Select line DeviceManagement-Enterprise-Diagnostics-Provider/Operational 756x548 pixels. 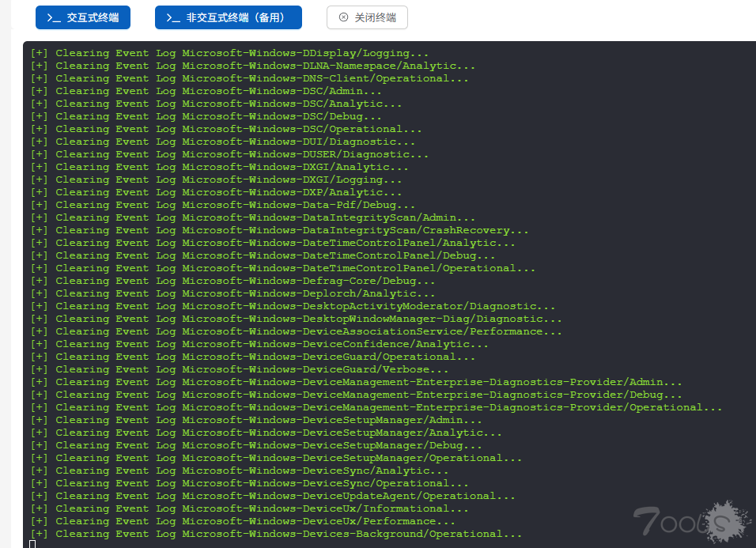376,407
